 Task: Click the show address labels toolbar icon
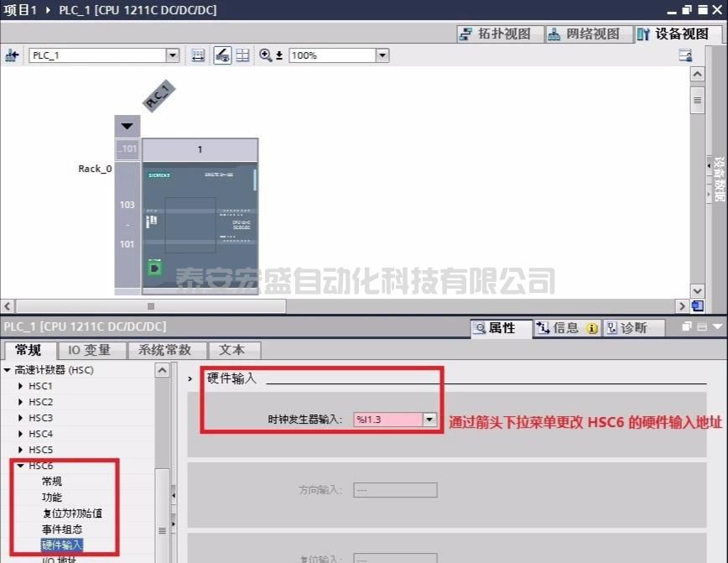(x=198, y=55)
